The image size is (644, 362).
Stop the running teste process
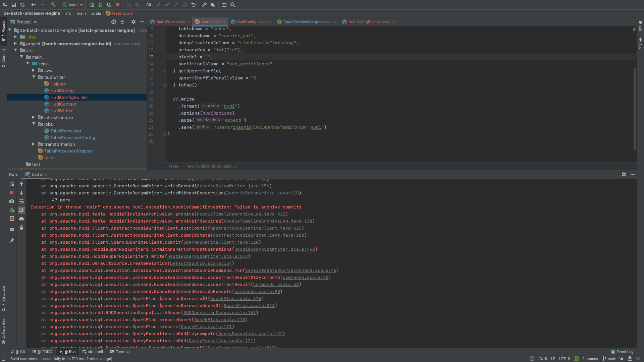point(12,193)
